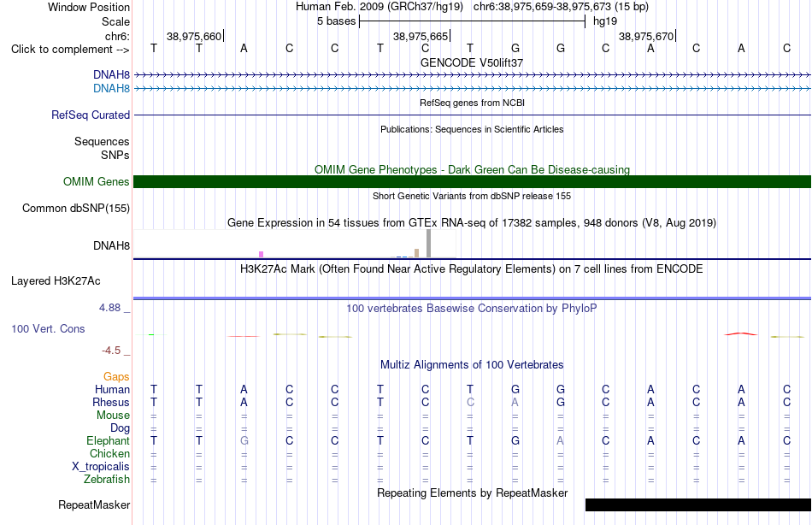This screenshot has width=812, height=525.
Task: Click the '5 bases' scale text
Action: coord(337,21)
